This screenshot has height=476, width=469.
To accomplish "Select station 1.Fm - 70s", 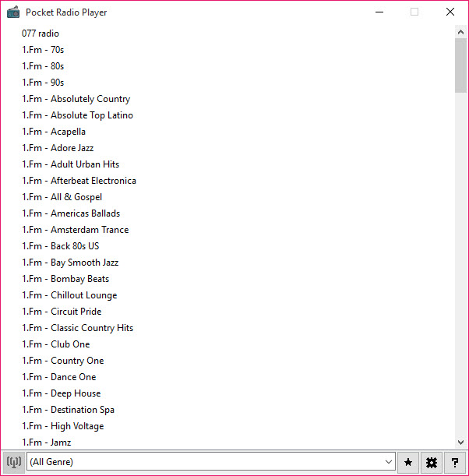I will tap(43, 50).
